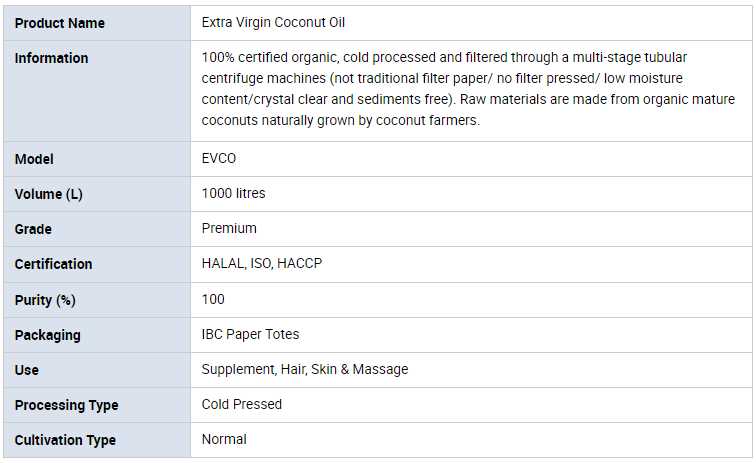
Task: Select the "Cold Pressed" value
Action: point(241,404)
